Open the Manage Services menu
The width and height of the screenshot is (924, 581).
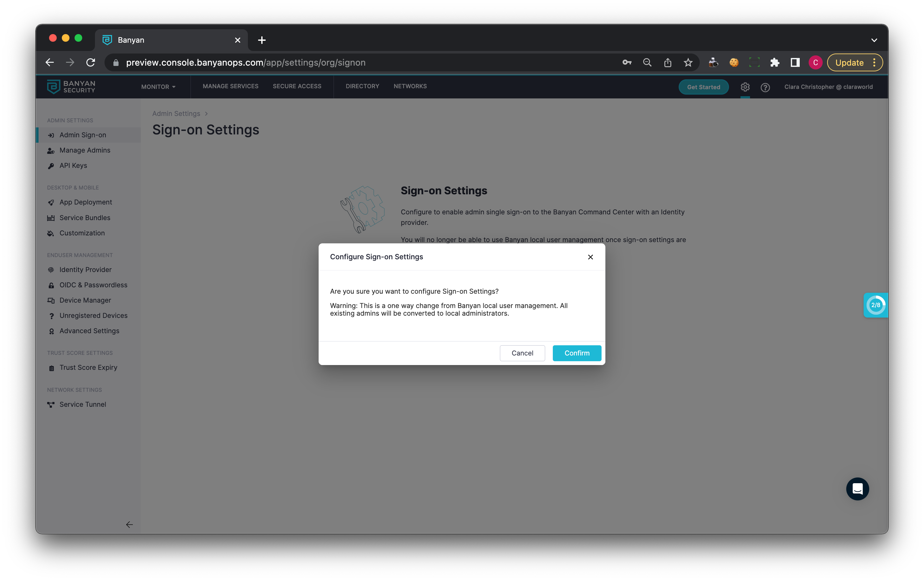[230, 86]
